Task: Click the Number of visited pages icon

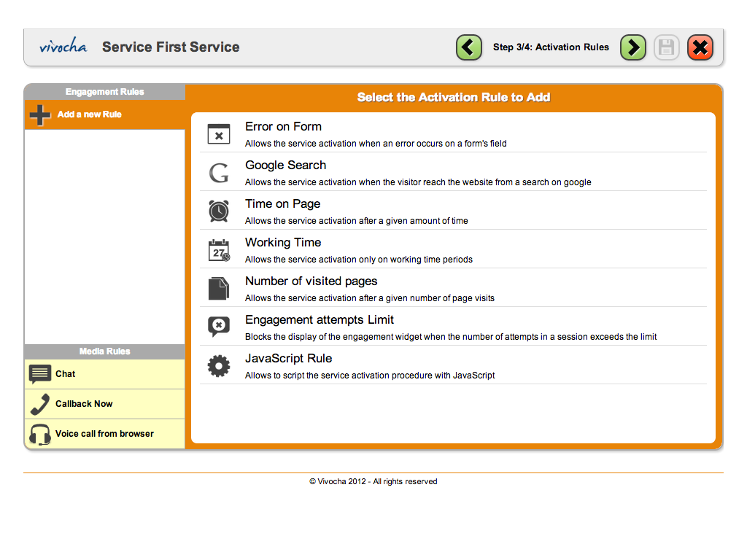Action: point(219,289)
